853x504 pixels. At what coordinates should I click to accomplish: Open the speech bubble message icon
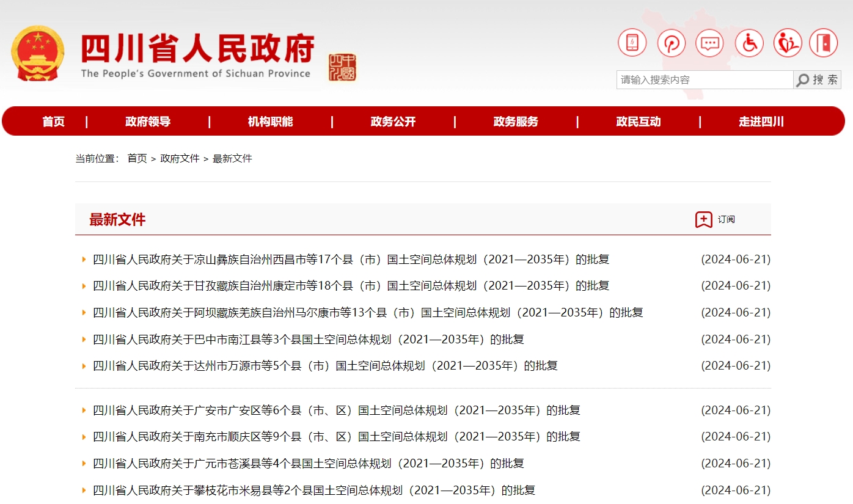709,43
